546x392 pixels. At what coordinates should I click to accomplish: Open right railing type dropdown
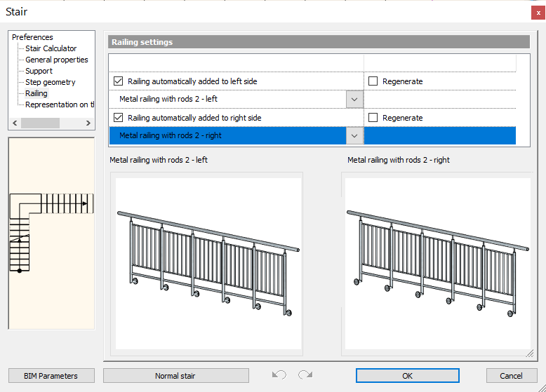pos(354,135)
